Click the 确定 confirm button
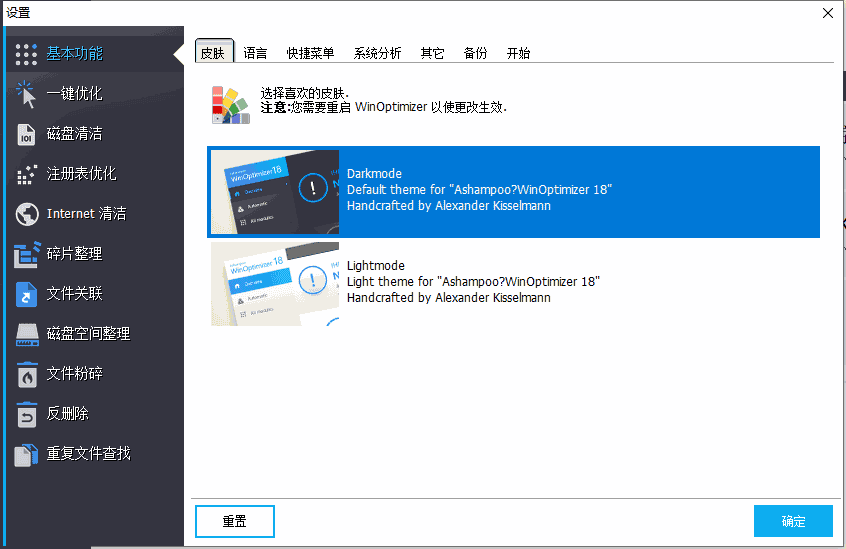Image resolution: width=846 pixels, height=549 pixels. click(x=793, y=521)
